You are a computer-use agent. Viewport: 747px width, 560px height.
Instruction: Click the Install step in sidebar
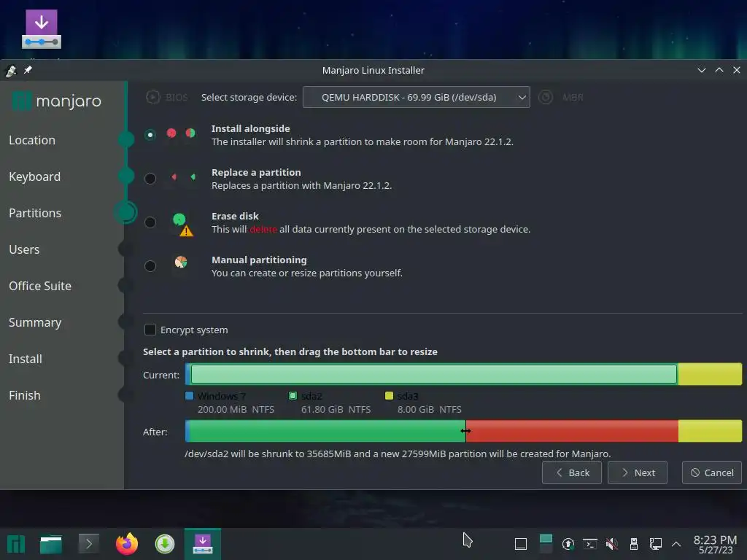click(x=26, y=359)
